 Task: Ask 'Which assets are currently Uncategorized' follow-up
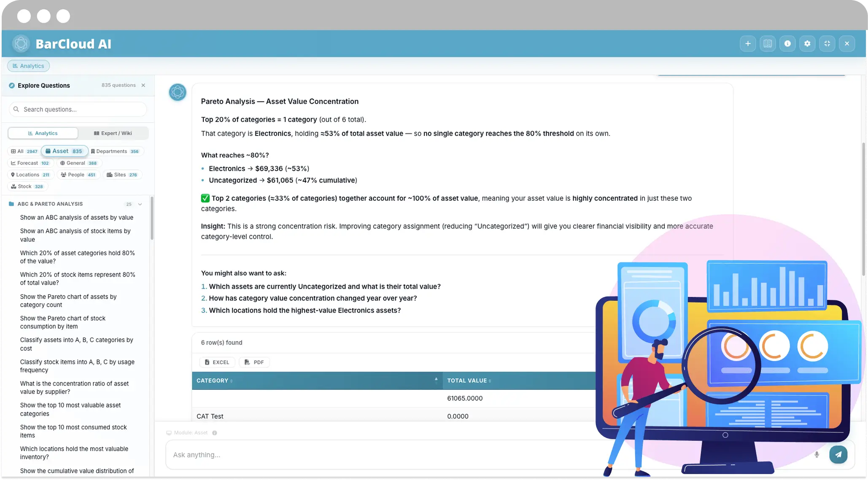(325, 287)
